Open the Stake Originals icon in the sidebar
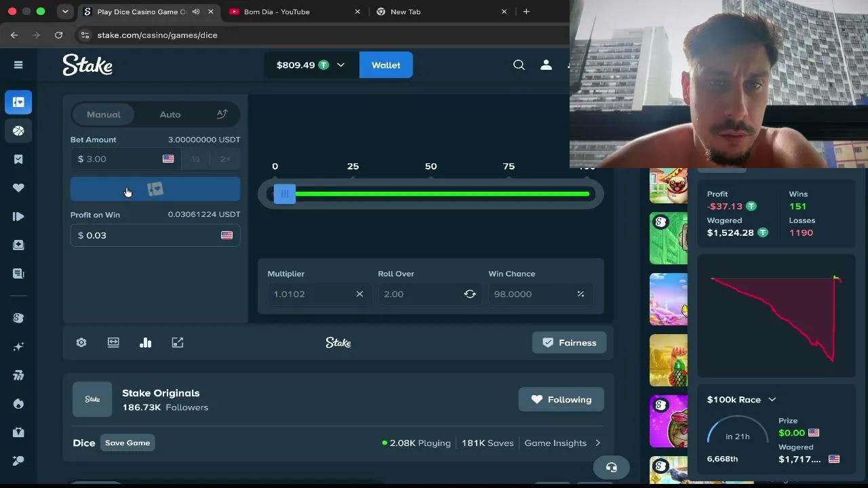Screen dimensions: 868x488 18,318
